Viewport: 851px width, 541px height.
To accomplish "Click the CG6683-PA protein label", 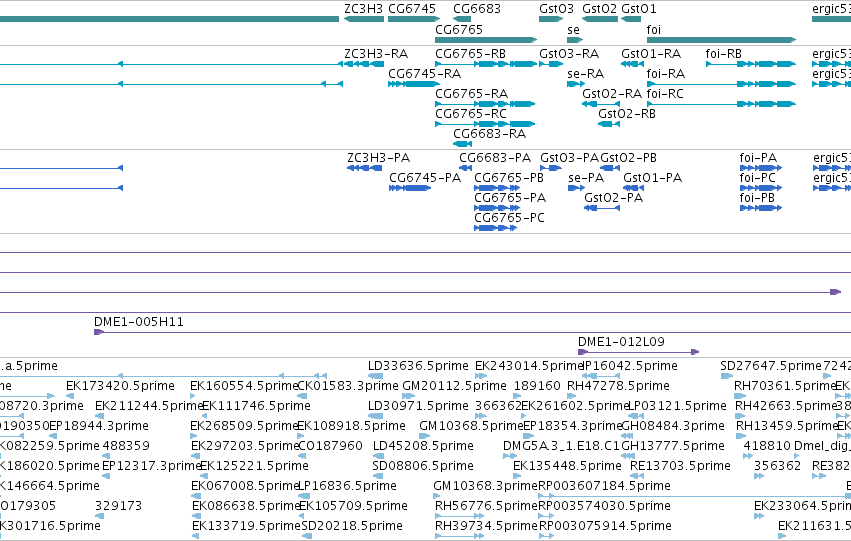I will [495, 158].
